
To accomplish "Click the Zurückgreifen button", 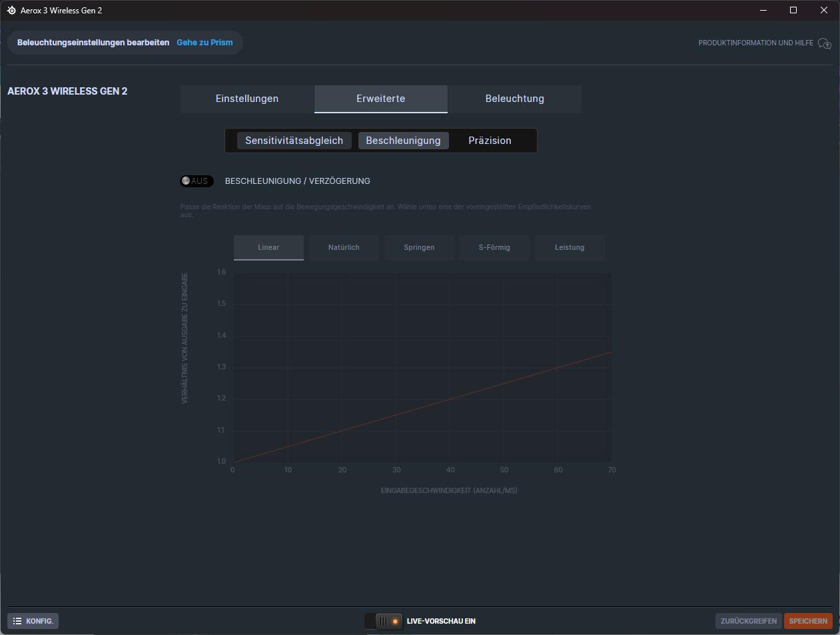I will click(x=748, y=621).
